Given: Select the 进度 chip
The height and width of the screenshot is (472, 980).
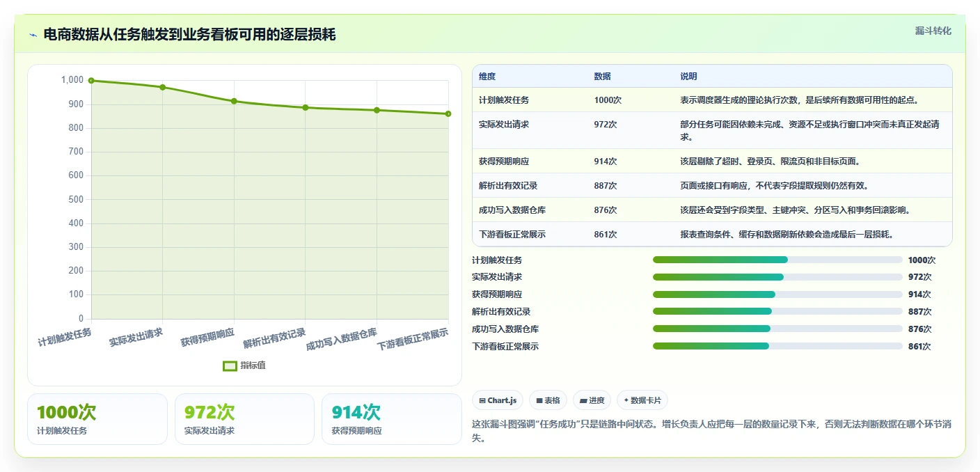Looking at the screenshot, I should tap(592, 400).
